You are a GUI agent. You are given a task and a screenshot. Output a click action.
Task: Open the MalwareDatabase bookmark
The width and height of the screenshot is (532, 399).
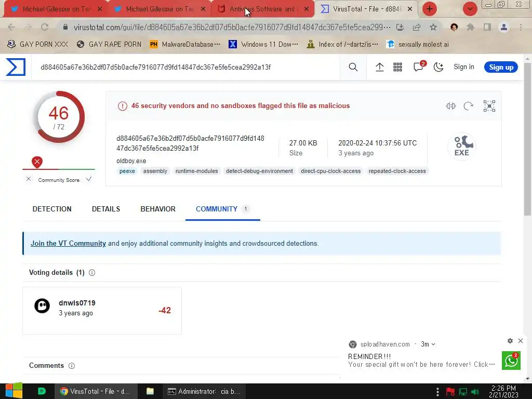(x=185, y=45)
